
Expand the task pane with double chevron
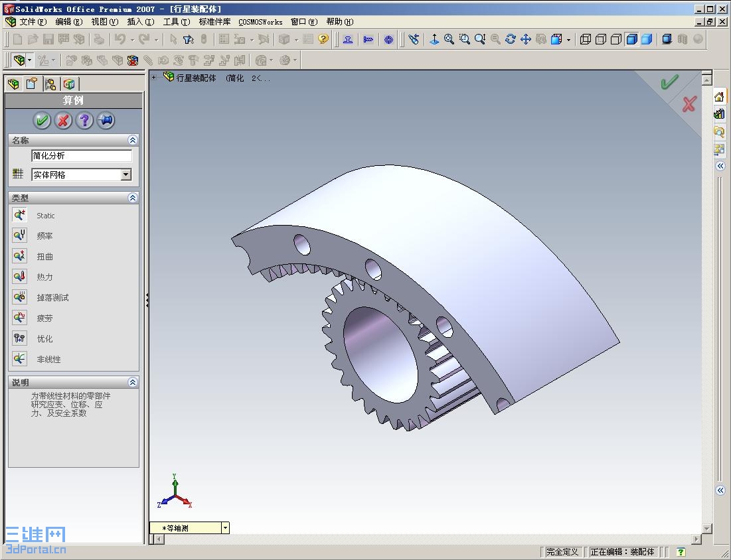pyautogui.click(x=720, y=165)
